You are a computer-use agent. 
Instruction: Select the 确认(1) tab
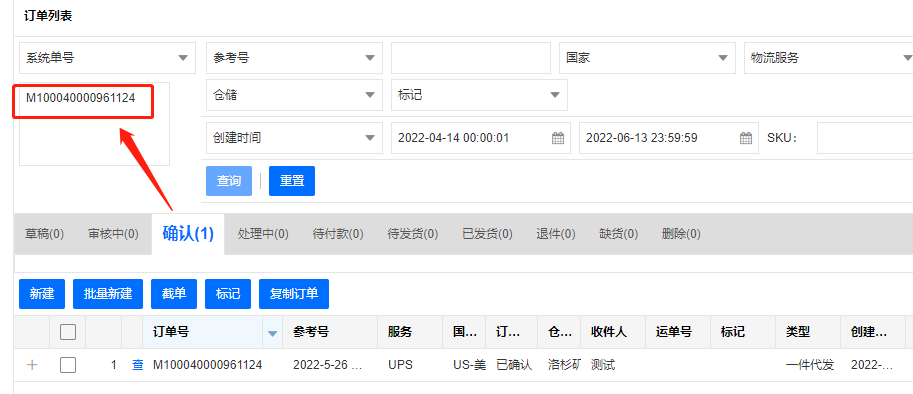(x=188, y=234)
